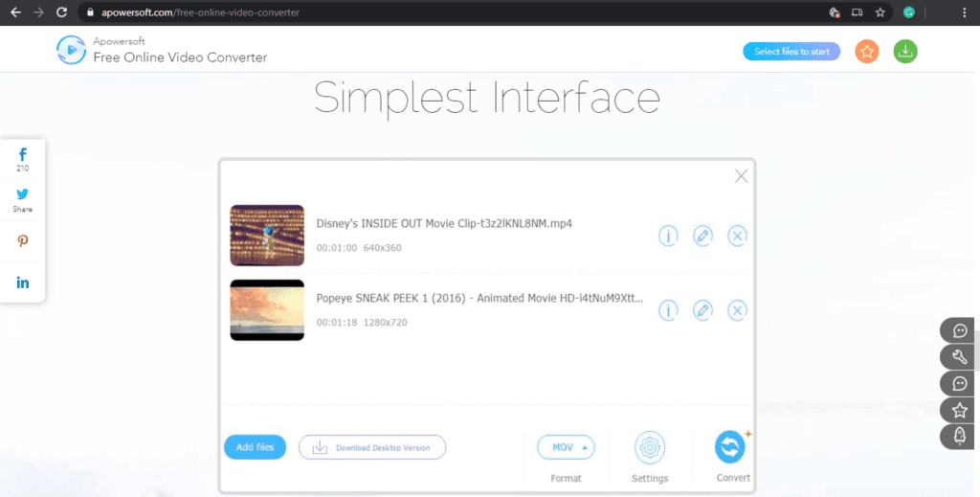Share on Facebook from sidebar
This screenshot has width=980, height=497.
[23, 159]
